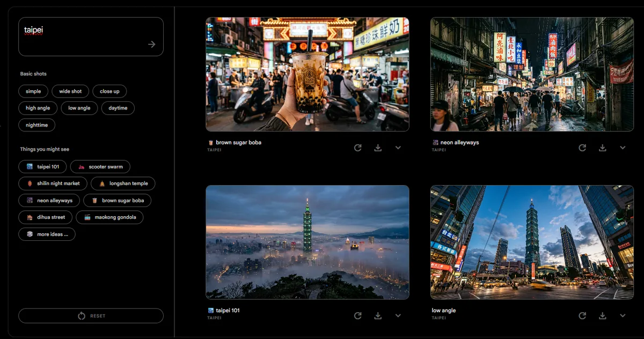644x339 pixels.
Task: Expand options for brown sugar boba card
Action: pos(398,148)
